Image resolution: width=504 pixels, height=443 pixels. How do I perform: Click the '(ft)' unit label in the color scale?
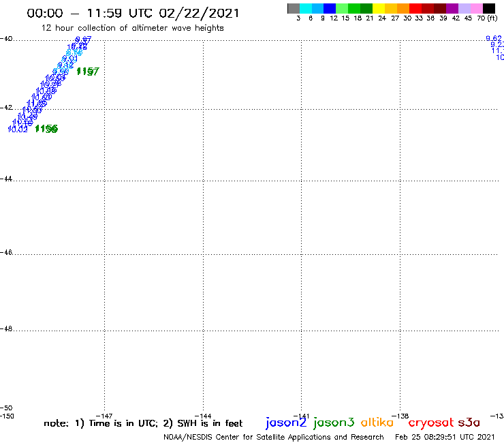coord(492,18)
